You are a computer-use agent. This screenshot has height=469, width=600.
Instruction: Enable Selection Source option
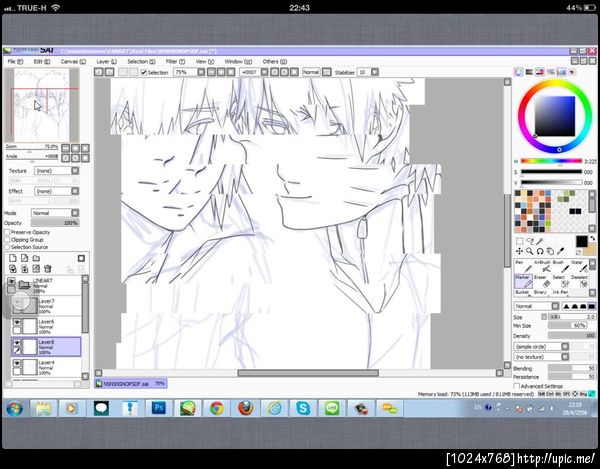(7, 247)
